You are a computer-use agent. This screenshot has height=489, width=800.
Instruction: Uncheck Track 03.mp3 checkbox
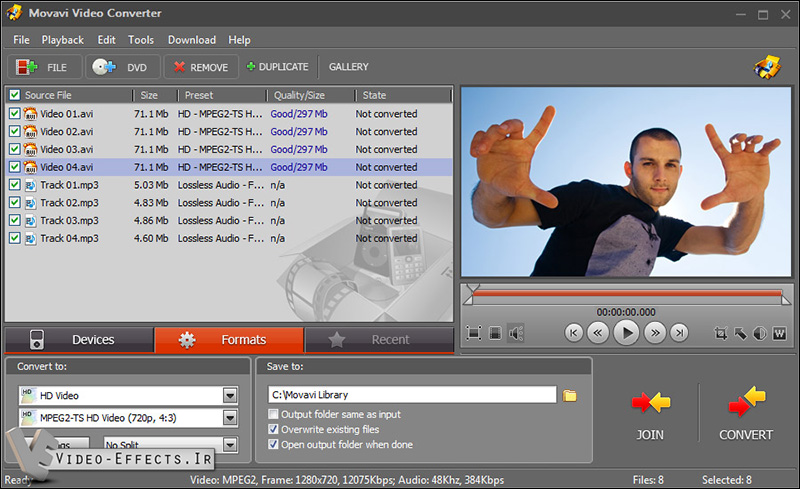(15, 221)
